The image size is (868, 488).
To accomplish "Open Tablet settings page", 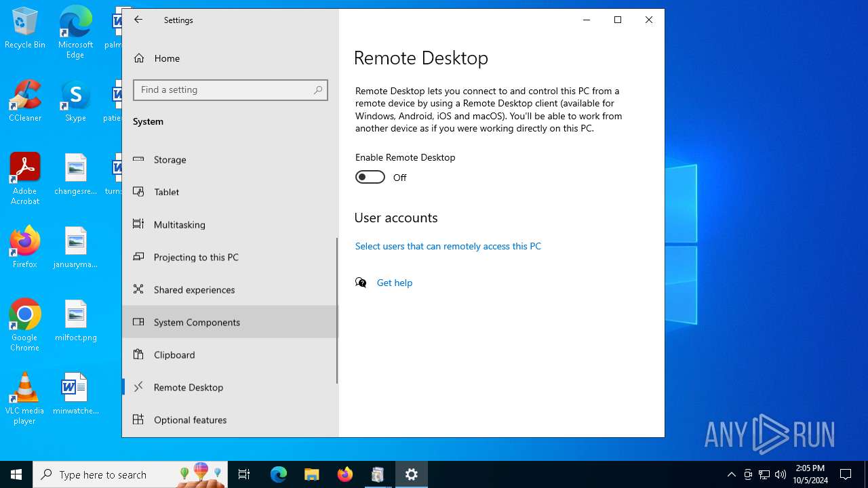I will [x=230, y=192].
